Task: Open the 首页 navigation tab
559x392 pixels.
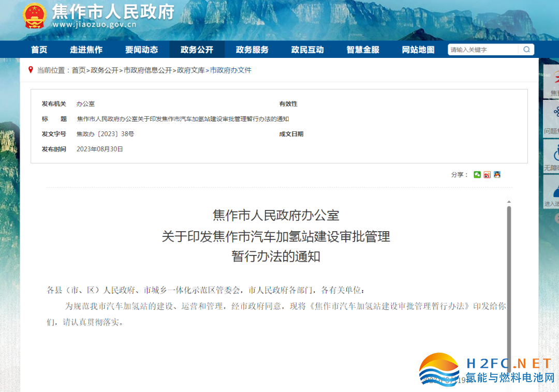Action: pyautogui.click(x=39, y=50)
